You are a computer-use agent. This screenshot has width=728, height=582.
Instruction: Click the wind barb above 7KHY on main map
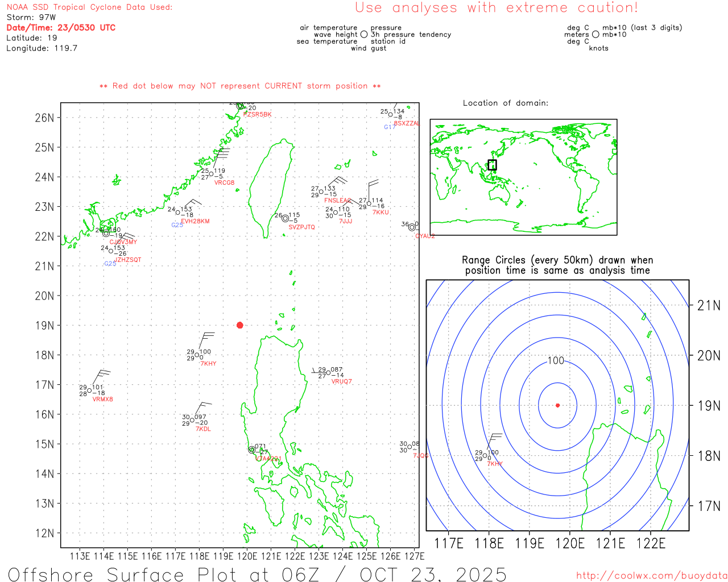[x=206, y=341]
